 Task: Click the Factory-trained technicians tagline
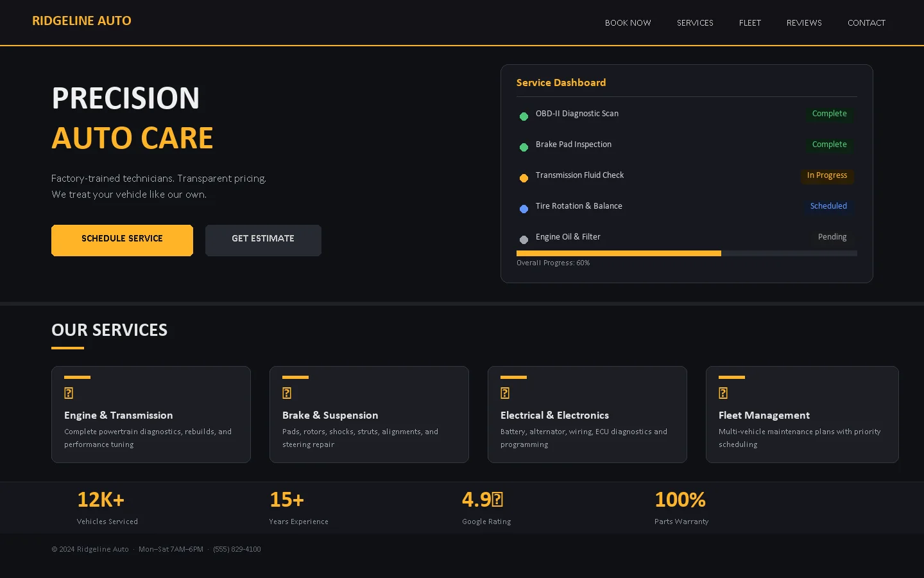tap(158, 186)
